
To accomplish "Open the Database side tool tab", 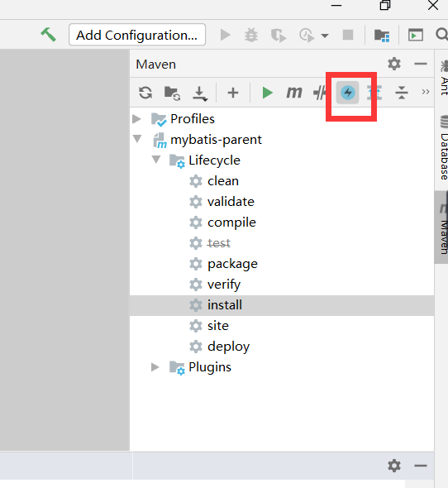I will click(444, 148).
